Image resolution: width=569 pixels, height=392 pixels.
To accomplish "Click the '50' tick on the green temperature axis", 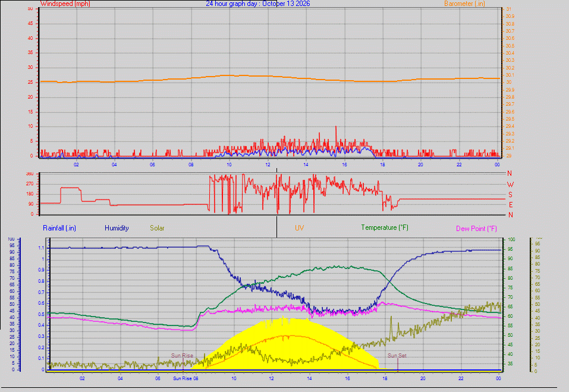I will (x=510, y=335).
